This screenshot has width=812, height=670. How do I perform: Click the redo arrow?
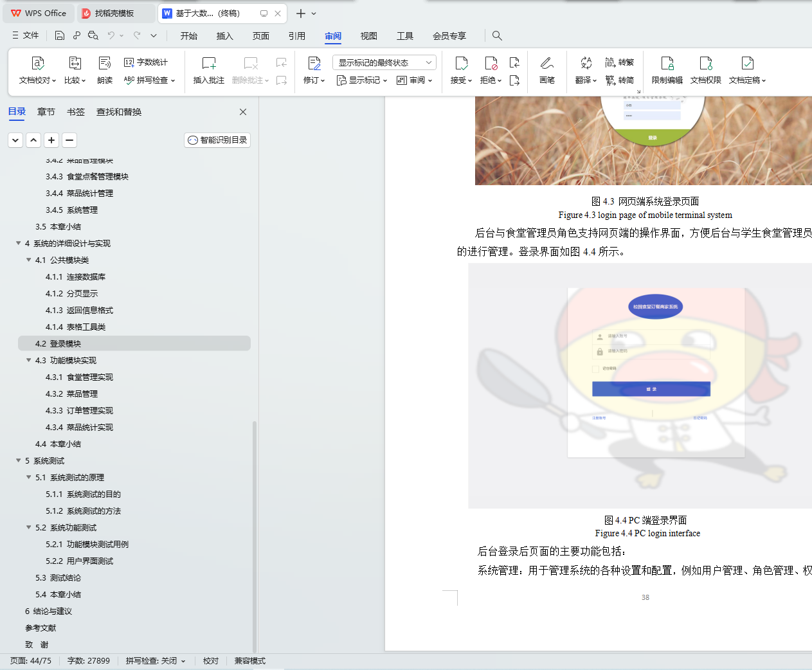[137, 35]
